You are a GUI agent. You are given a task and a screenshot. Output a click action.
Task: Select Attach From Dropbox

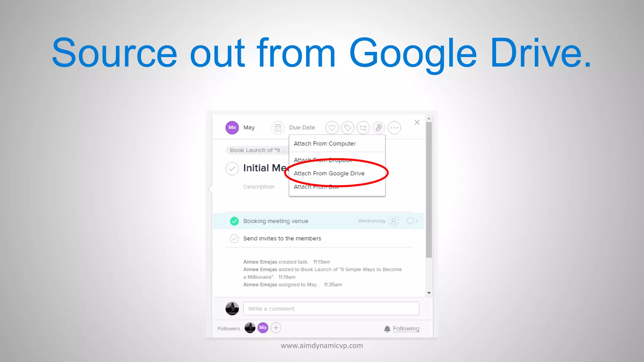pyautogui.click(x=337, y=160)
